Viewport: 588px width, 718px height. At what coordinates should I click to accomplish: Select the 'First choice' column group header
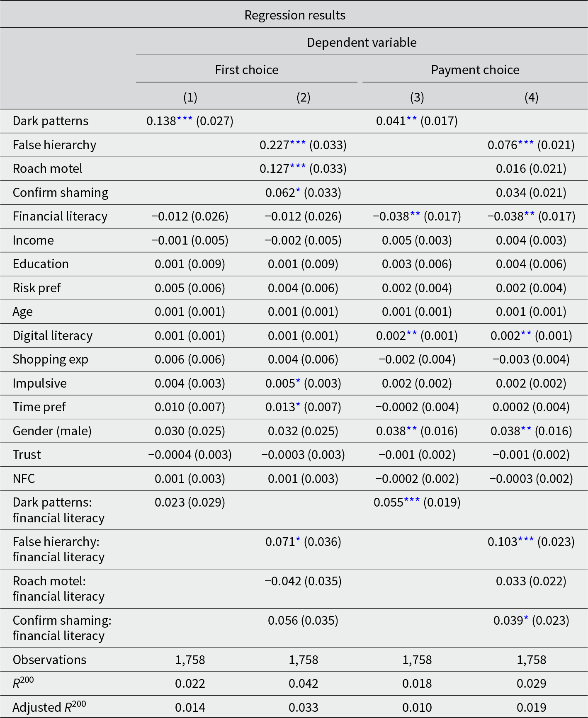click(247, 70)
